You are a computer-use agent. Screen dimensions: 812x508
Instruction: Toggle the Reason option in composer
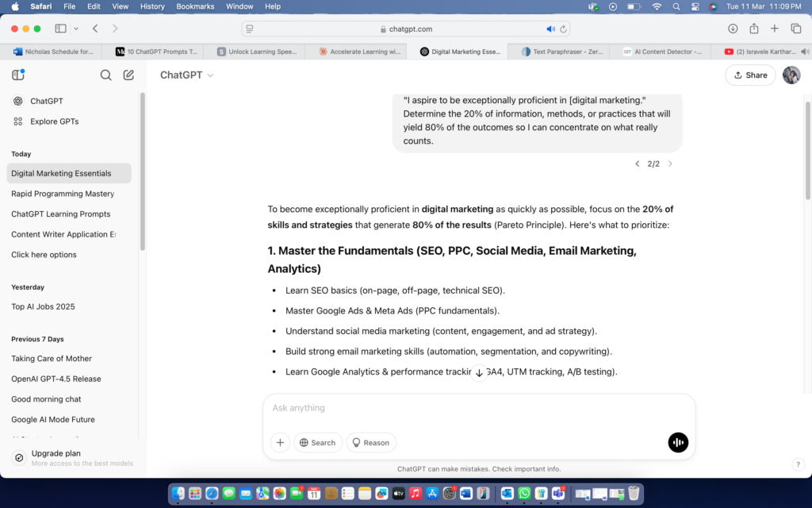tap(371, 442)
